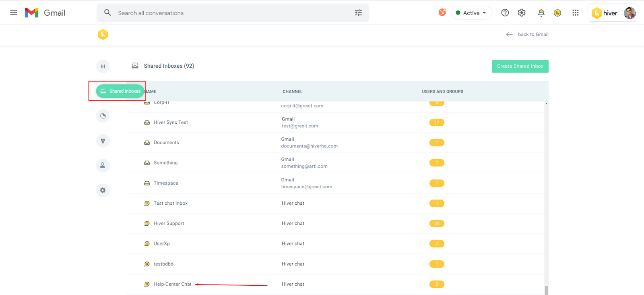This screenshot has width=644, height=295.
Task: Click the 7 users badge for UserXp
Action: 437,243
